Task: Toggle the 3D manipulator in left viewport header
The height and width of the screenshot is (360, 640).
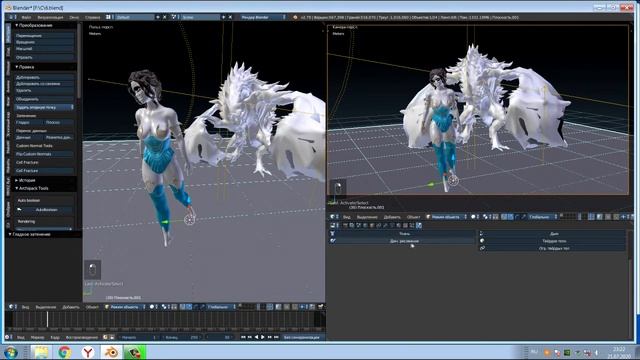Action: [x=182, y=307]
